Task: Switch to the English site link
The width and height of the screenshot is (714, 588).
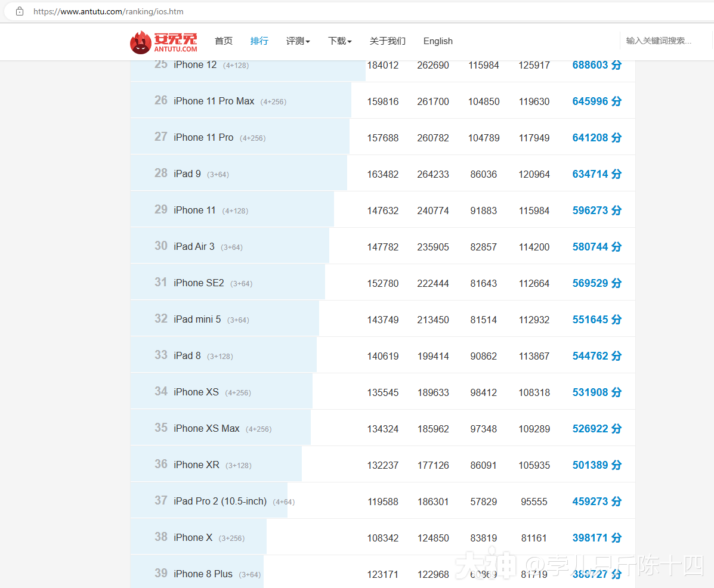Action: click(438, 41)
